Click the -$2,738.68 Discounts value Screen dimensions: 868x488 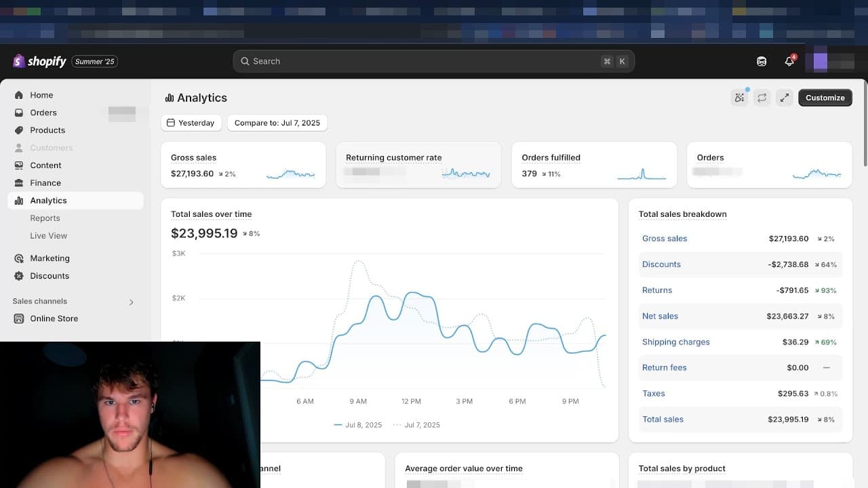(788, 264)
